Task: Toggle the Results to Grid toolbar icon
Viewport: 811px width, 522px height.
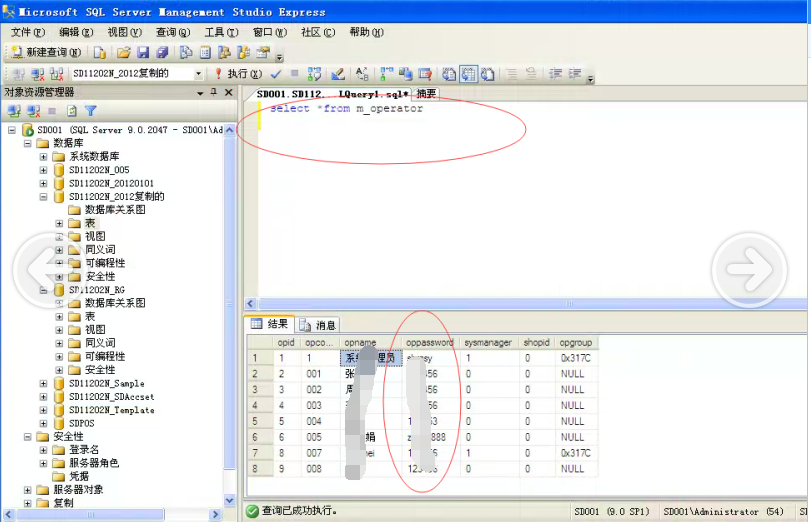Action: [x=468, y=74]
